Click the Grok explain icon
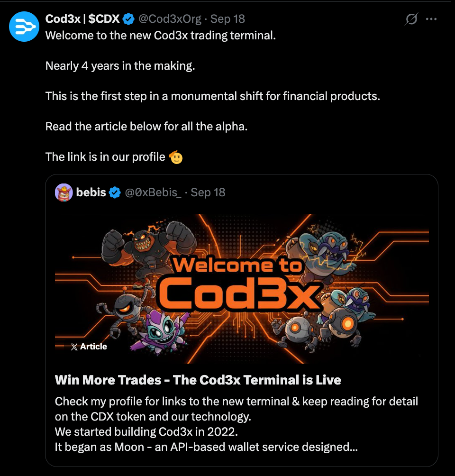The width and height of the screenshot is (455, 476). pos(411,19)
